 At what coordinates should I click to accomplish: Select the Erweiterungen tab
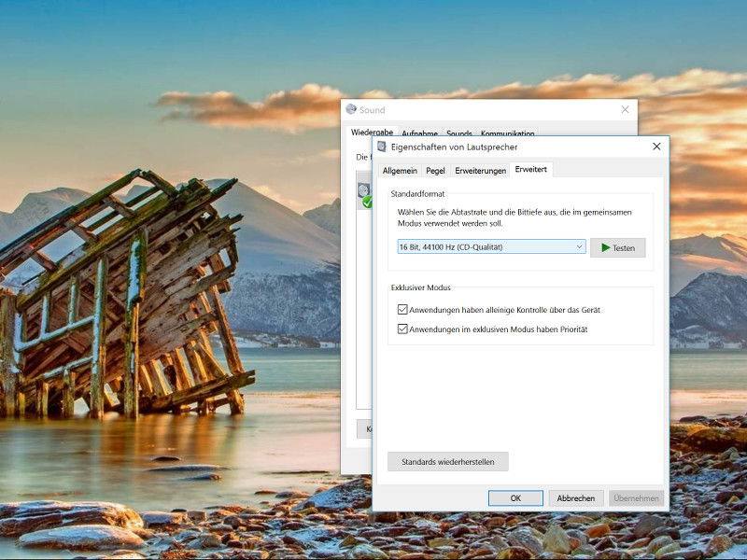pos(480,171)
